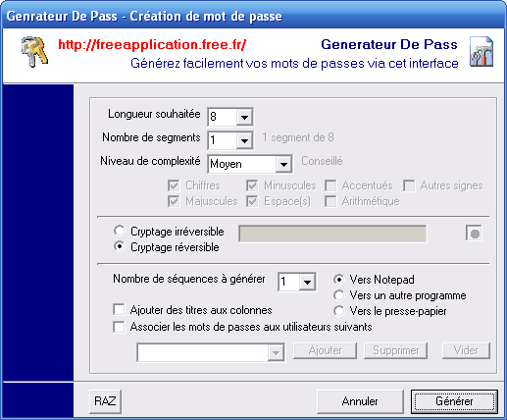Expand Nombre de séquences à générer dropdown
The height and width of the screenshot is (420, 507).
click(307, 282)
